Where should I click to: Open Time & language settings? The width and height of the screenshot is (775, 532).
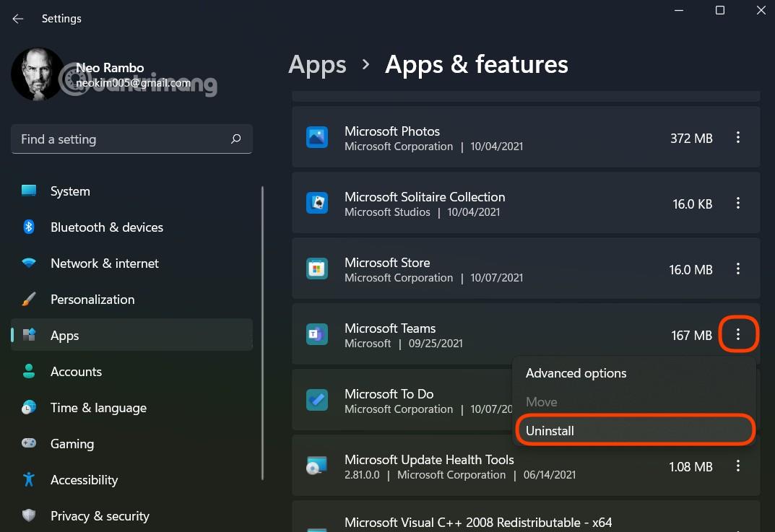tap(98, 408)
